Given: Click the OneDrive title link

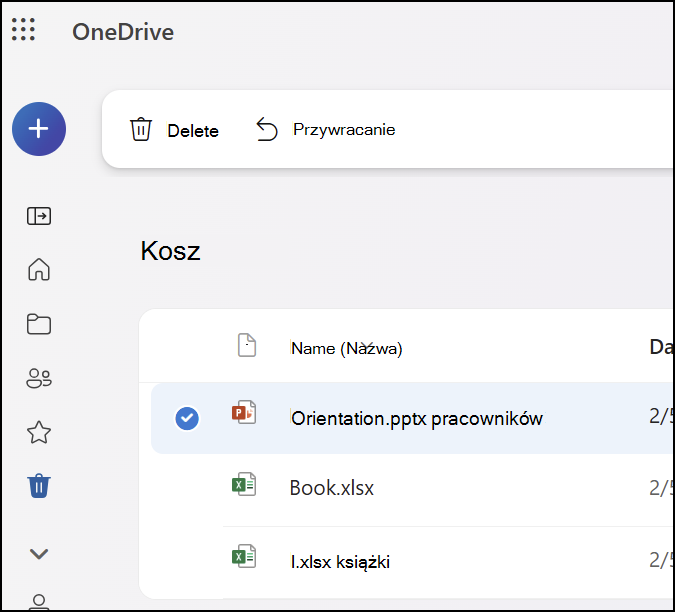Looking at the screenshot, I should [123, 32].
